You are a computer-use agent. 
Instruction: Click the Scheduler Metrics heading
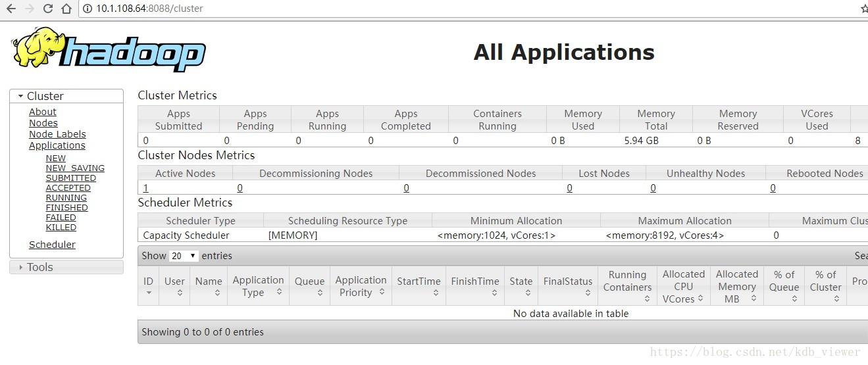[x=185, y=203]
